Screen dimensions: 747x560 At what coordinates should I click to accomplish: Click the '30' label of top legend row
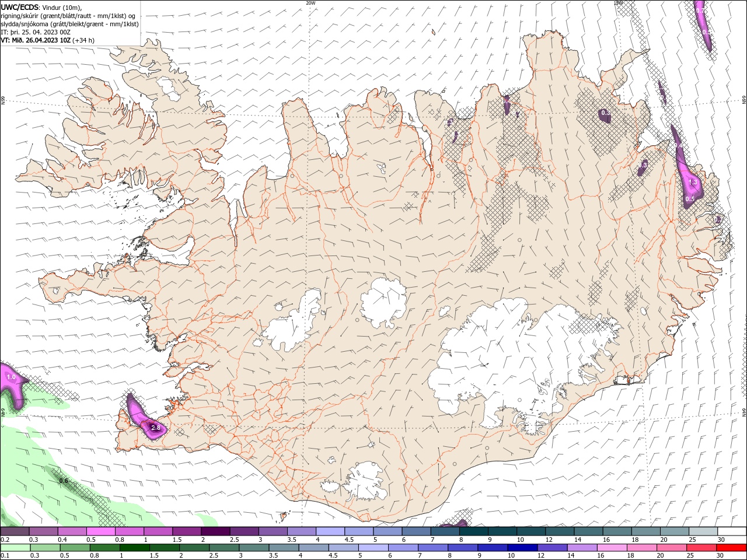(721, 540)
